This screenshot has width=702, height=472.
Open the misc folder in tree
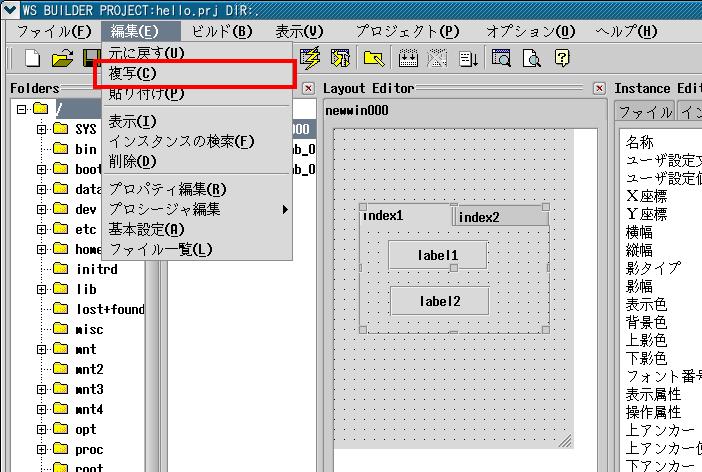tap(89, 329)
